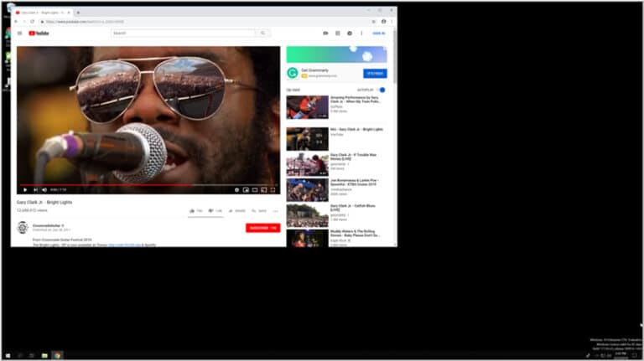Select the Gary Clark Jr. browser tab
Image resolution: width=644 pixels, height=361 pixels.
[43, 13]
